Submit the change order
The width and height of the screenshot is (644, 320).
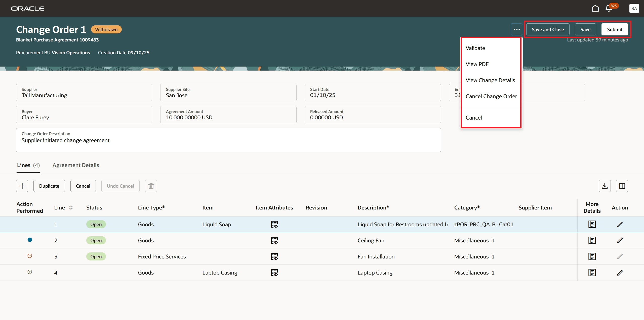click(x=615, y=29)
